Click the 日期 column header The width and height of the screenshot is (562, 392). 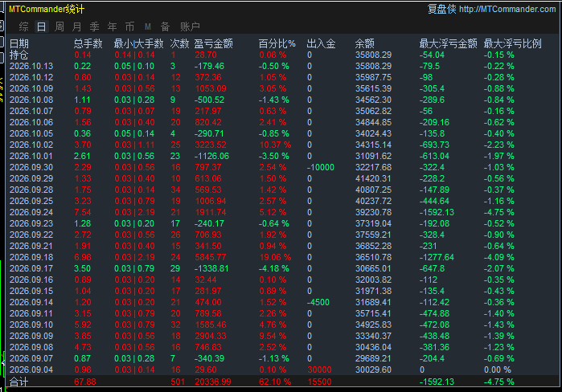tap(19, 43)
